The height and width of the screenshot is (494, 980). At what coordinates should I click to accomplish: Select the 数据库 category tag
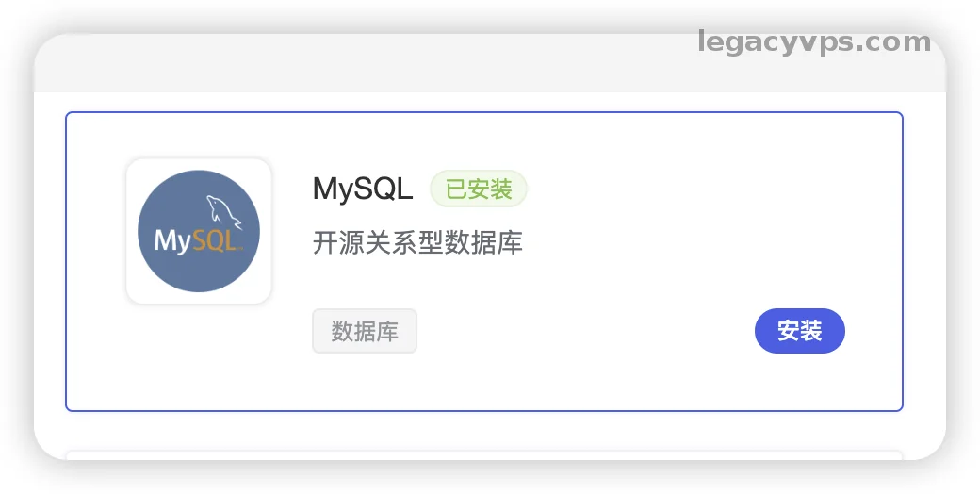(x=365, y=331)
